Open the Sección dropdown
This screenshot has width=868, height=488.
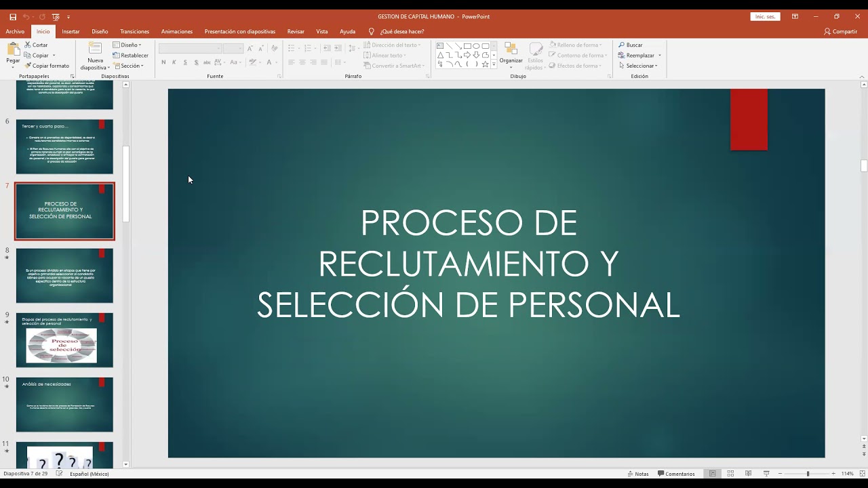pos(128,66)
